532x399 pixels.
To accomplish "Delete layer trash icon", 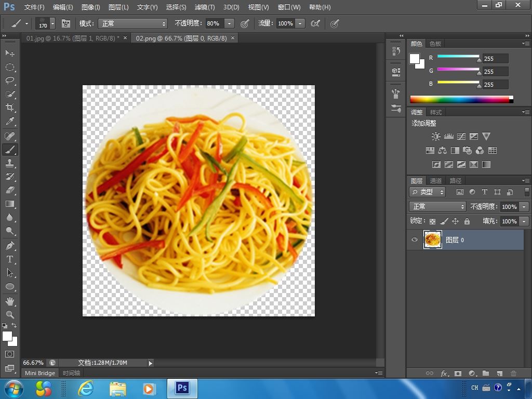I will pyautogui.click(x=514, y=374).
